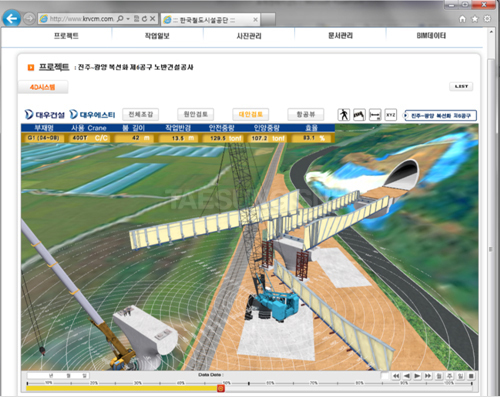The height and width of the screenshot is (397, 500).
Task: Click the date input field beside 년 월 일
Action: [58, 376]
